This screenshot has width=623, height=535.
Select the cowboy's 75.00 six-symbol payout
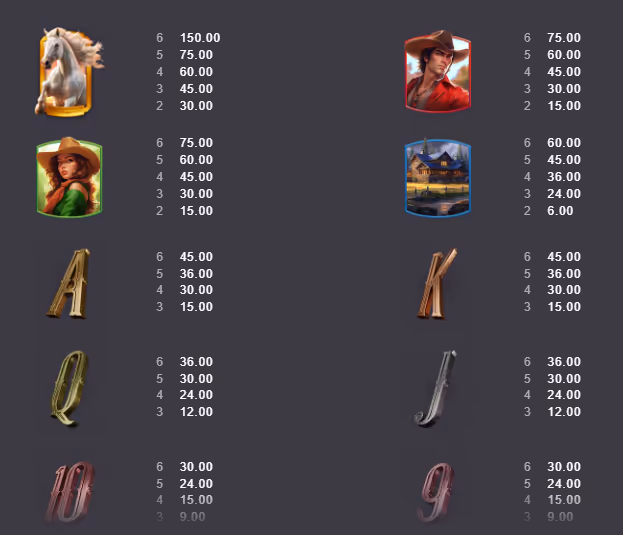click(564, 38)
